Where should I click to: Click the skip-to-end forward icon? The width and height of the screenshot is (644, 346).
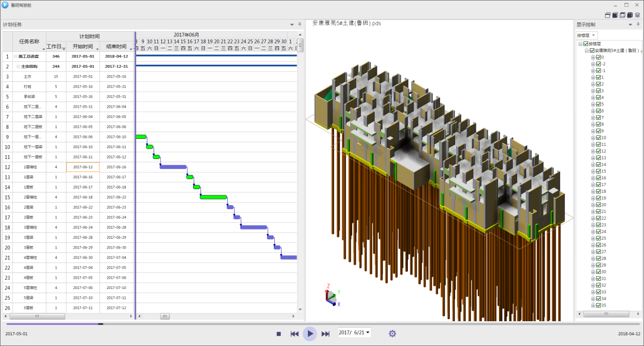(325, 334)
